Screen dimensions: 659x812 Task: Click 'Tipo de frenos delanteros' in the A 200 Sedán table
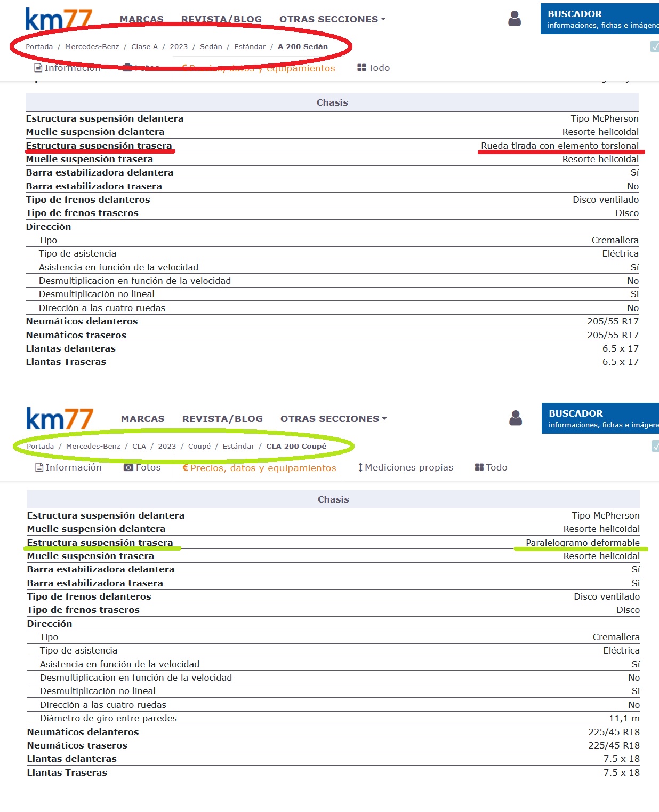coord(88,200)
